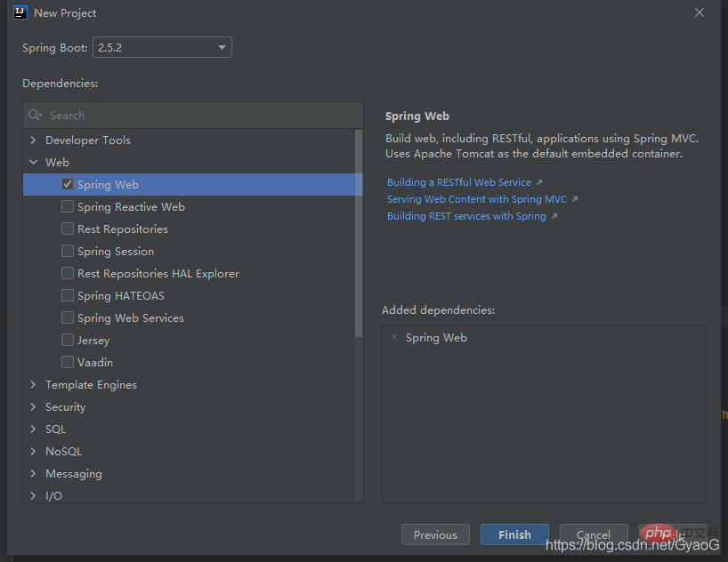728x562 pixels.
Task: Expand the SQL category
Action: click(33, 430)
